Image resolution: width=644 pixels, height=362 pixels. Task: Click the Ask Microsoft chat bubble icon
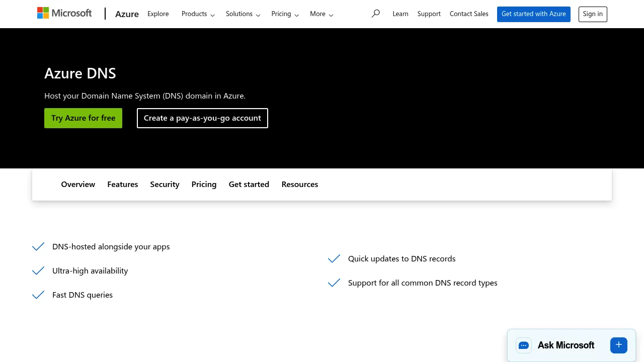pyautogui.click(x=524, y=345)
